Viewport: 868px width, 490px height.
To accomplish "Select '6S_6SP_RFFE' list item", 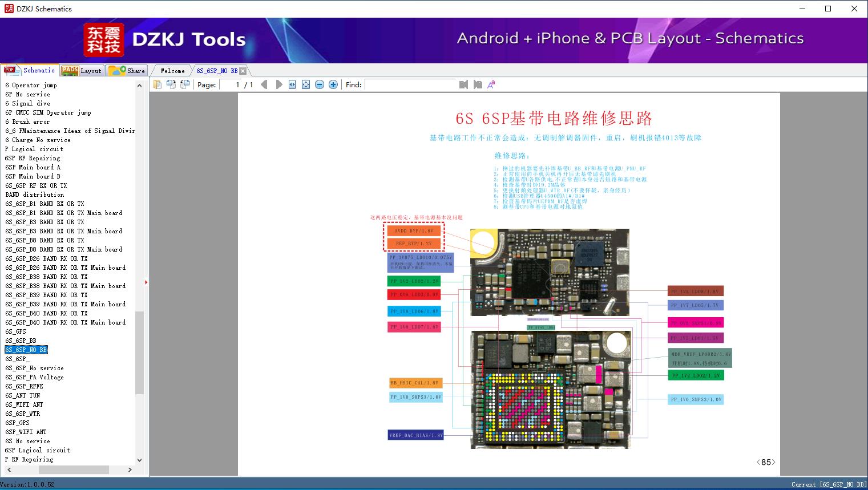I will [24, 386].
